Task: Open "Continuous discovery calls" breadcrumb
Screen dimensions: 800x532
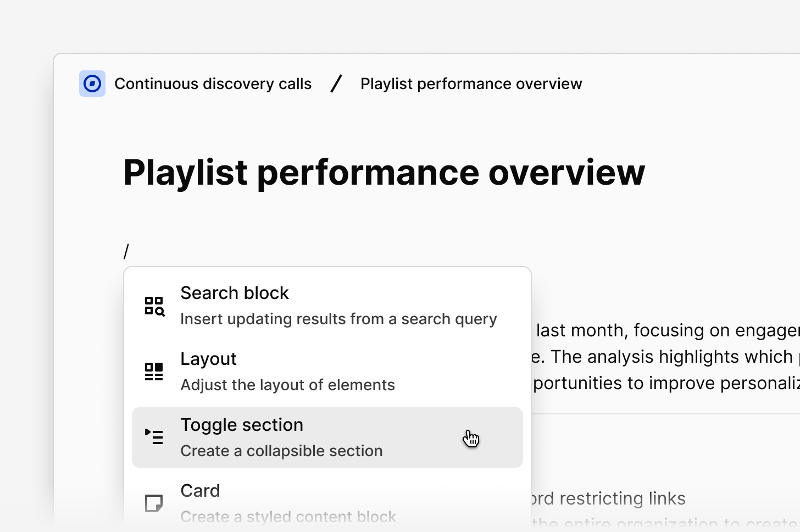Action: [x=213, y=84]
